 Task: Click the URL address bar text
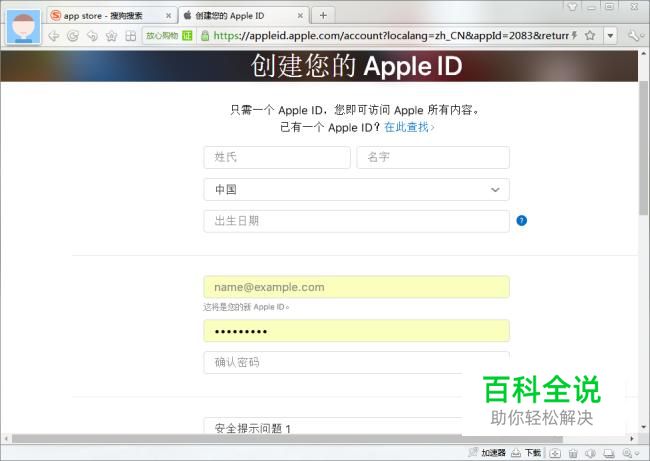391,36
